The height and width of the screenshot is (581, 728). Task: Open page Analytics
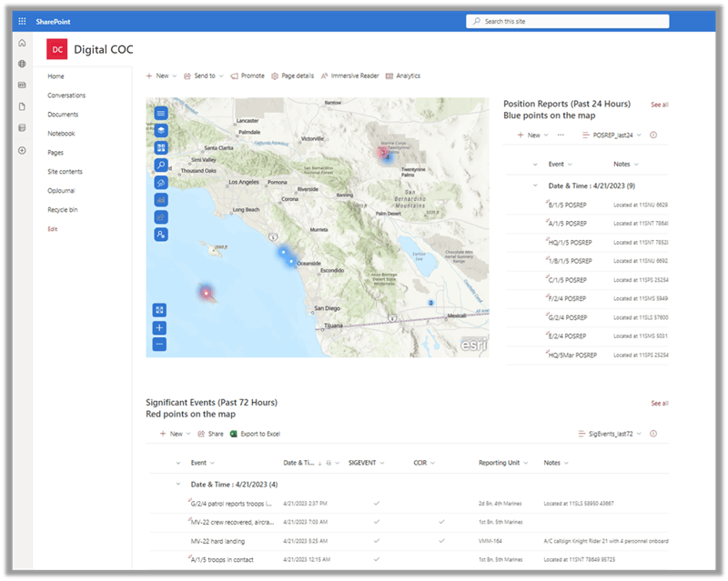(403, 75)
